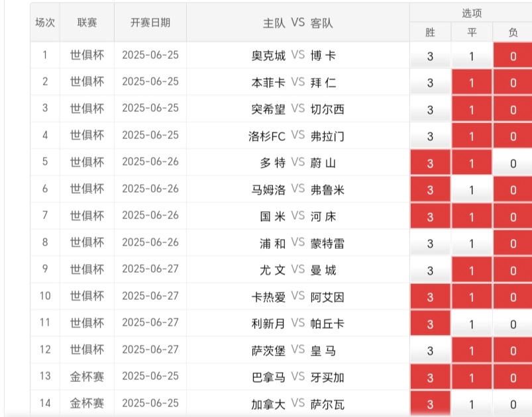Viewport: 532px width, 417px height.
Task: Deselect loss option 0 for match 2 本菲卡
Action: click(513, 83)
